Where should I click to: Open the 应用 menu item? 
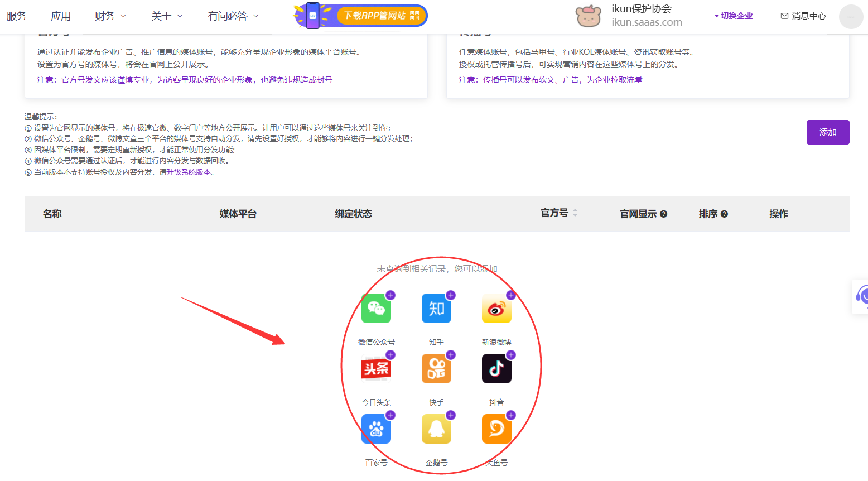click(x=61, y=16)
